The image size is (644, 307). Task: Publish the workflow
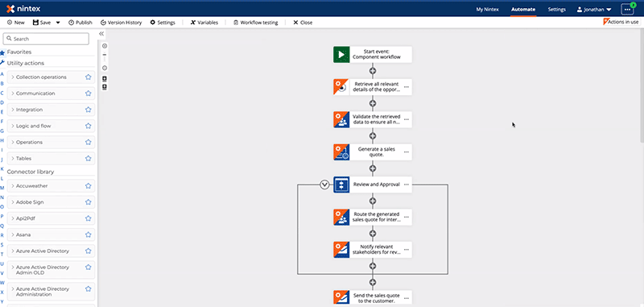(x=80, y=23)
